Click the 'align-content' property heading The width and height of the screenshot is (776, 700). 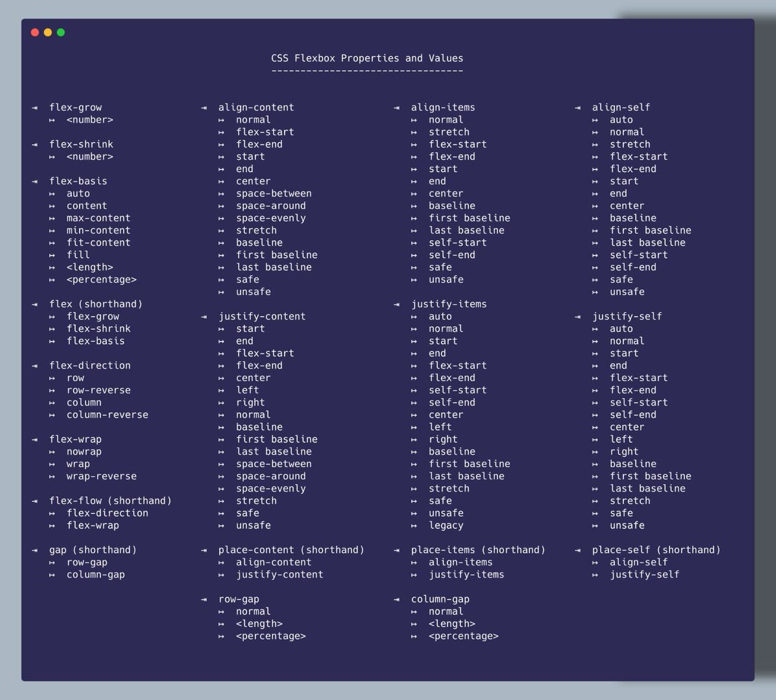[256, 107]
